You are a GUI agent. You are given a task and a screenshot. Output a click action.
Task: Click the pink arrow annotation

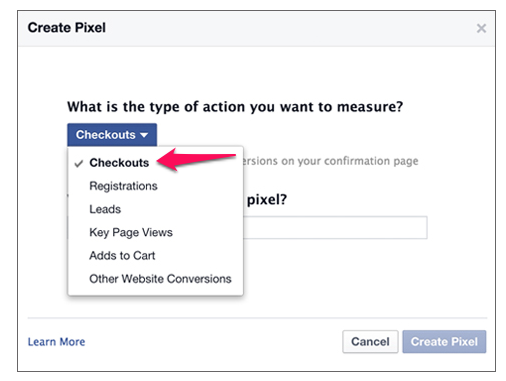(196, 159)
